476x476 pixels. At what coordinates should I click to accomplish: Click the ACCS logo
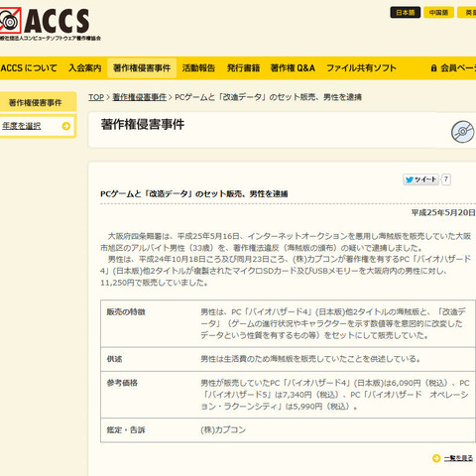tap(50, 24)
